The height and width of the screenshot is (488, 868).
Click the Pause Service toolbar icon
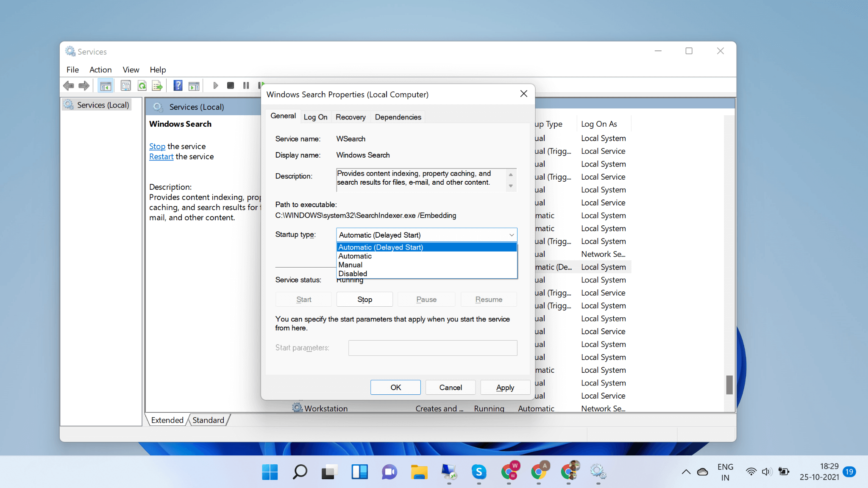click(x=246, y=85)
